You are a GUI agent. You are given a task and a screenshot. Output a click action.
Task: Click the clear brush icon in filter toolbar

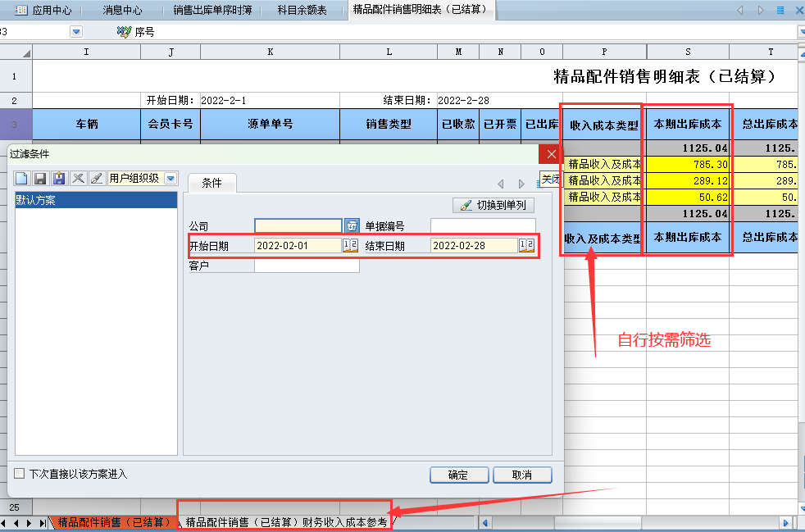click(x=96, y=178)
